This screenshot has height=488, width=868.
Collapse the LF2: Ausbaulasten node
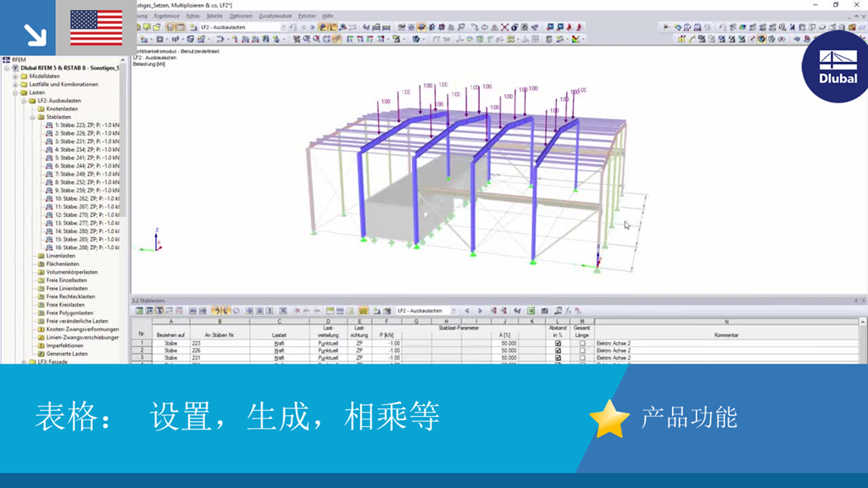24,101
